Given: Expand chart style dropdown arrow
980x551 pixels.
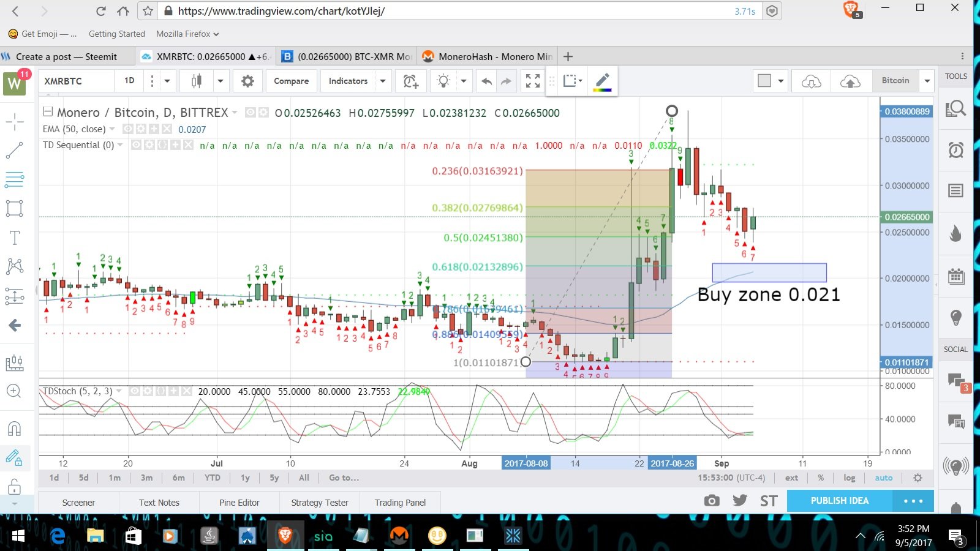Looking at the screenshot, I should [x=221, y=81].
